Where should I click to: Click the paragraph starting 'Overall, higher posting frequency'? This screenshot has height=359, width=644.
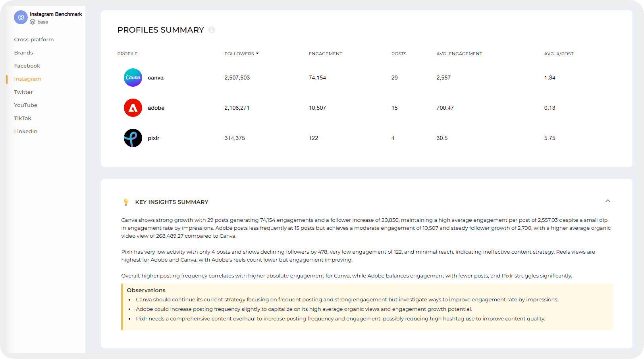click(347, 276)
